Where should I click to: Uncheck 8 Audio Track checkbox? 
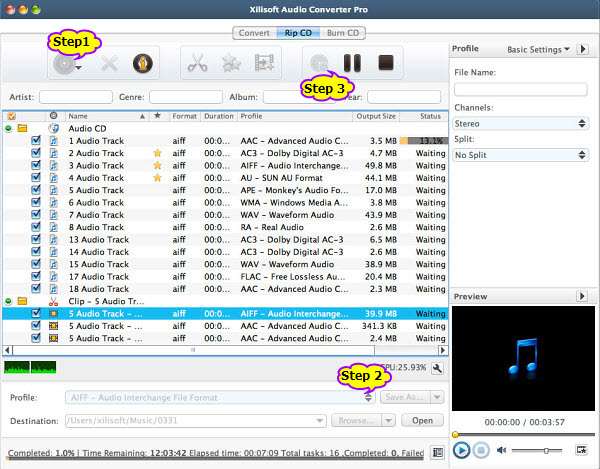[x=36, y=227]
